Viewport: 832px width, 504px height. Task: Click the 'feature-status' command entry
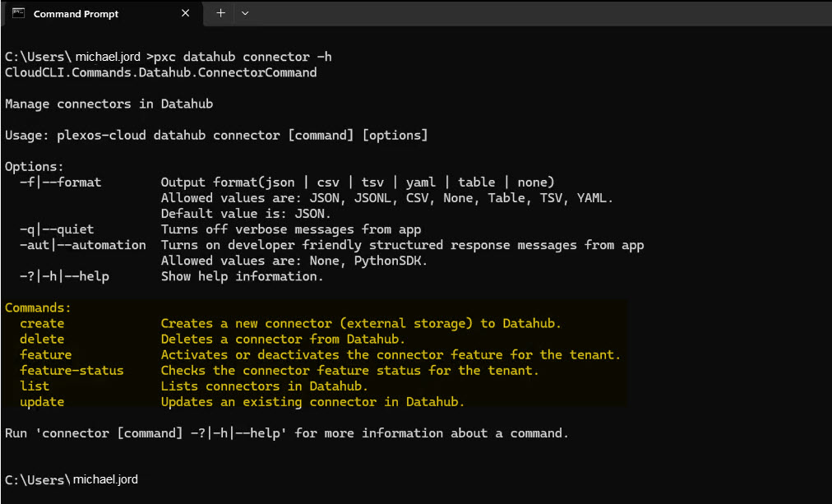(71, 370)
